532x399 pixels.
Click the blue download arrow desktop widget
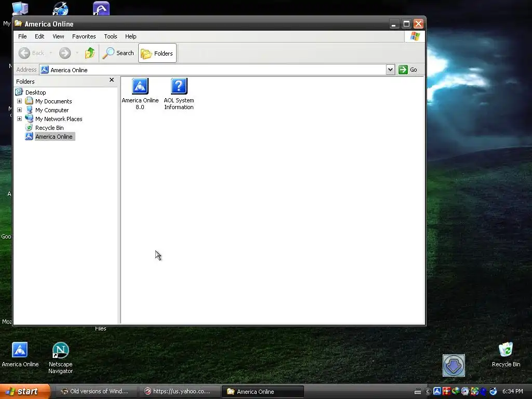tap(454, 365)
